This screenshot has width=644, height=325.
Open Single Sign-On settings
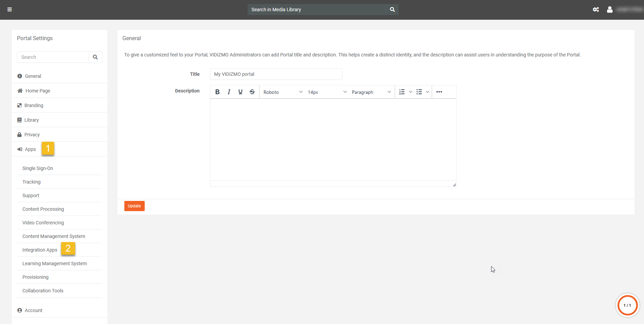pos(38,168)
